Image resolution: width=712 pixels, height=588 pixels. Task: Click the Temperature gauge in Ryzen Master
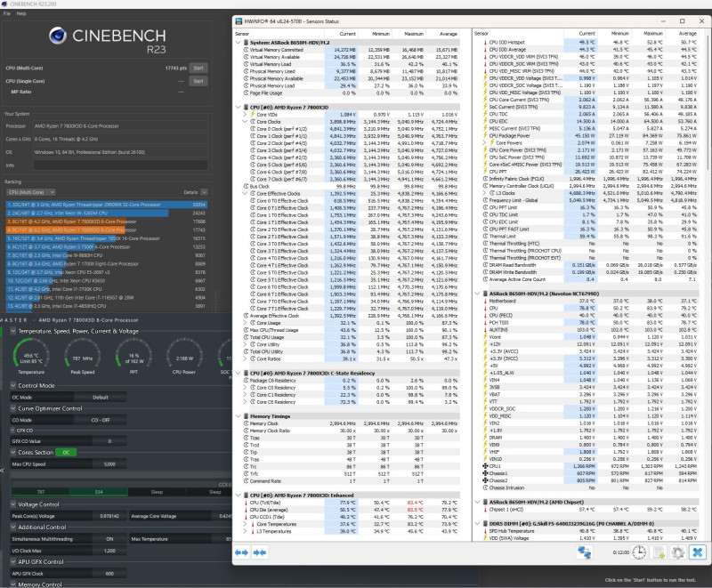coord(31,358)
